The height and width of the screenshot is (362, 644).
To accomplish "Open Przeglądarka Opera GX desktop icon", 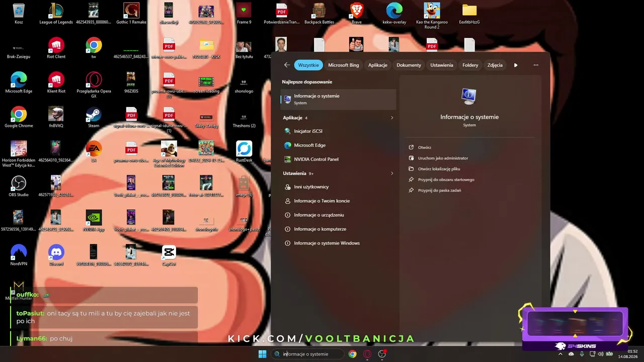I will 94,85.
